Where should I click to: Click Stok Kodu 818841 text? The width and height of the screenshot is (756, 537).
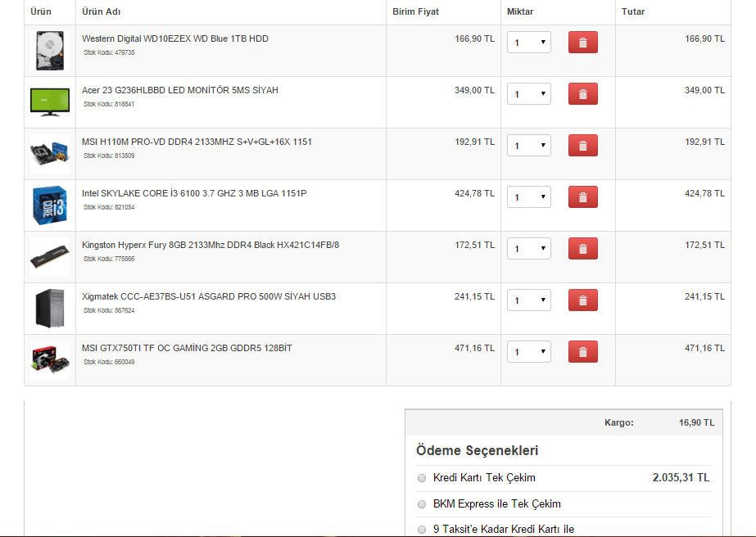[109, 104]
